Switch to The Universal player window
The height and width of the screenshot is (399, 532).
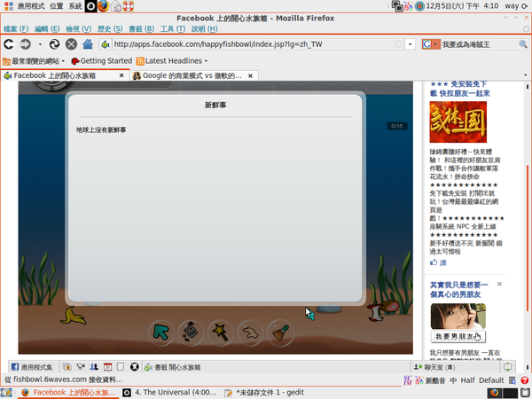pos(169,393)
